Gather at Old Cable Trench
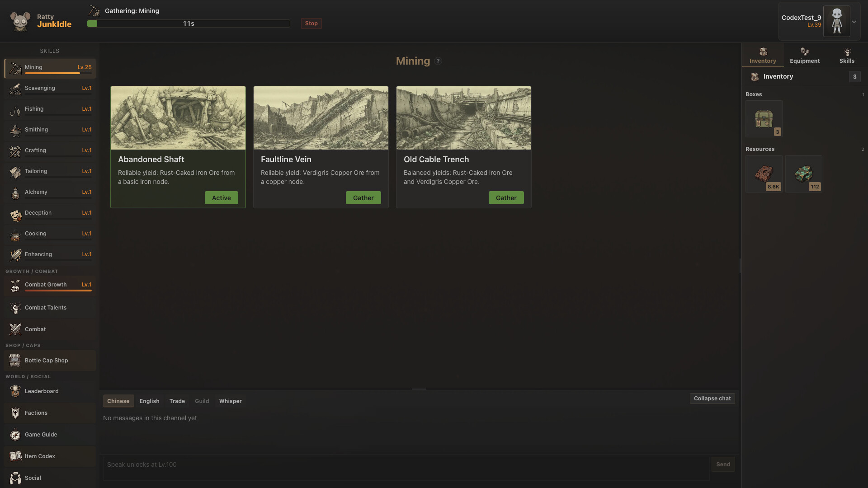The width and height of the screenshot is (868, 488). [x=506, y=198]
